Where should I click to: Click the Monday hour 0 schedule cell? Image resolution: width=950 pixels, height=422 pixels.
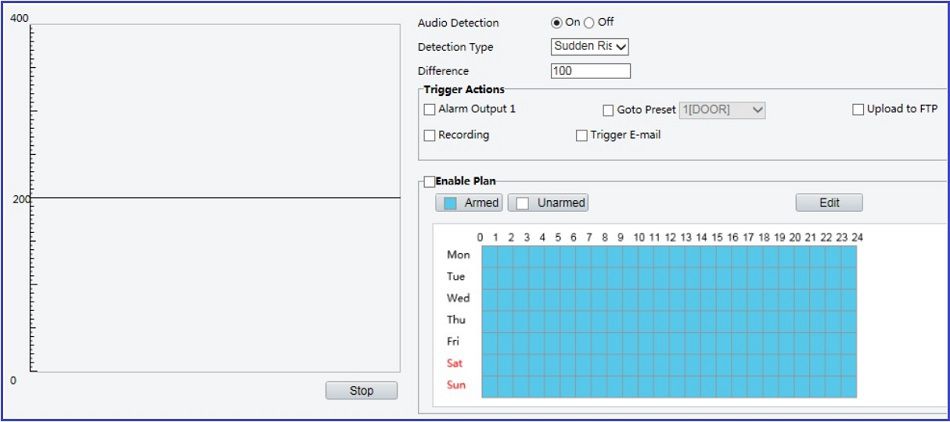pyautogui.click(x=490, y=257)
